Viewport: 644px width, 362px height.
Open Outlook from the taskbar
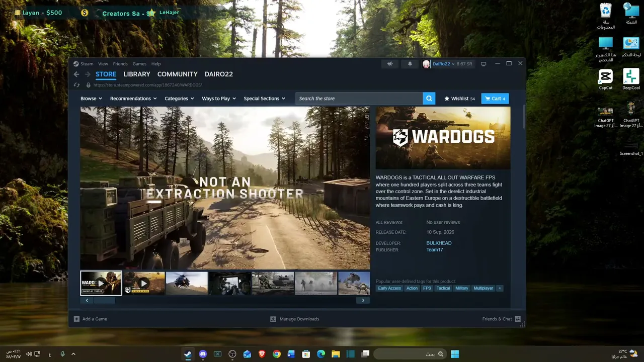247,354
